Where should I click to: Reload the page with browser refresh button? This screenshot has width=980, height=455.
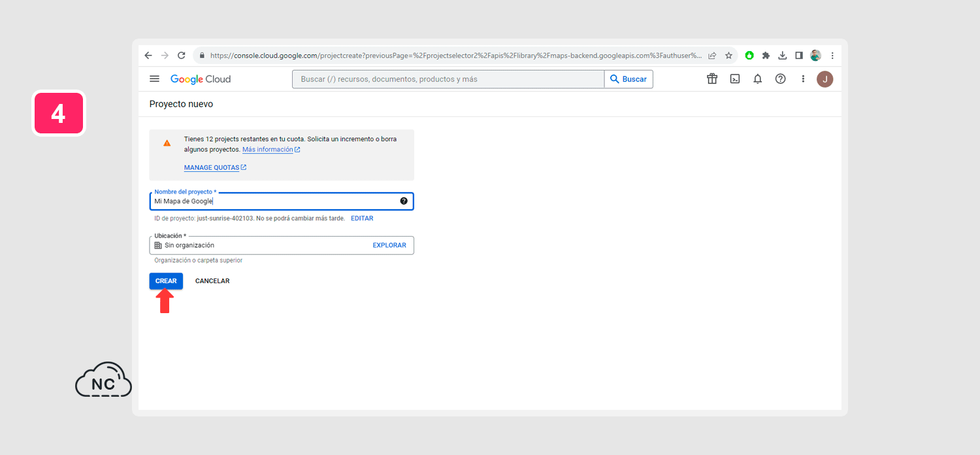pos(182,56)
